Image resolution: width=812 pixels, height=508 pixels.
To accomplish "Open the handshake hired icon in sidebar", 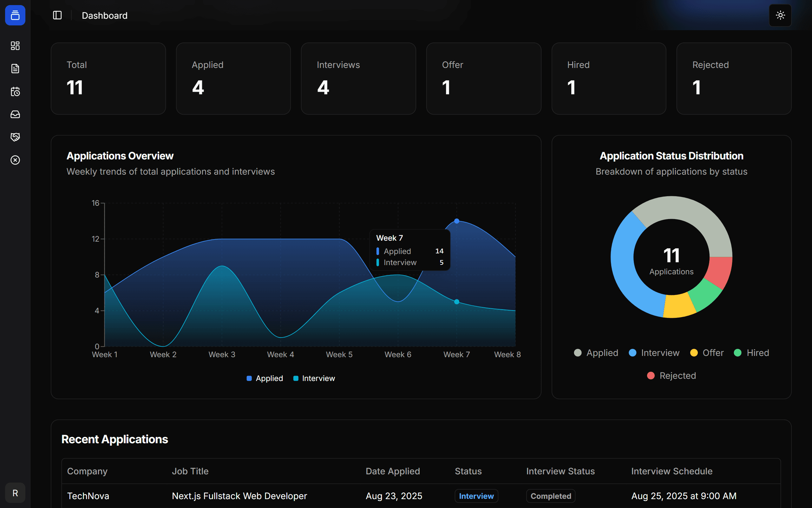I will pos(15,137).
